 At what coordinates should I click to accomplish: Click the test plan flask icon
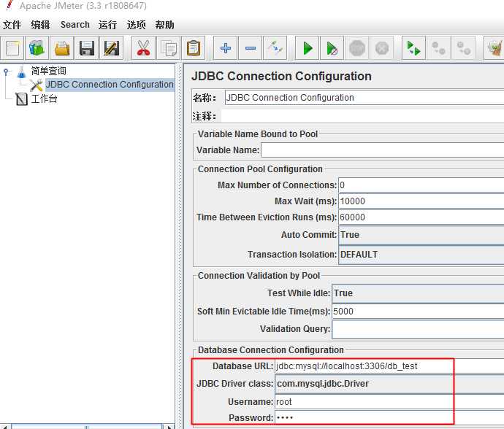tap(21, 71)
